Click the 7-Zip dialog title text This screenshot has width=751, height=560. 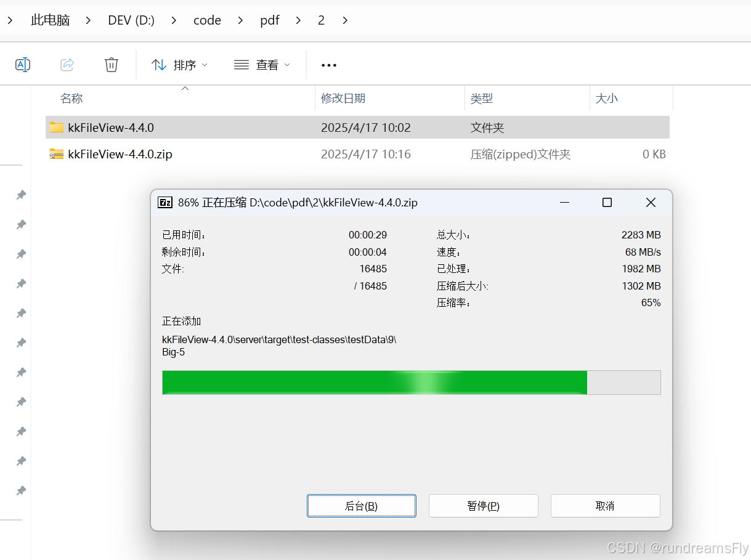[298, 202]
